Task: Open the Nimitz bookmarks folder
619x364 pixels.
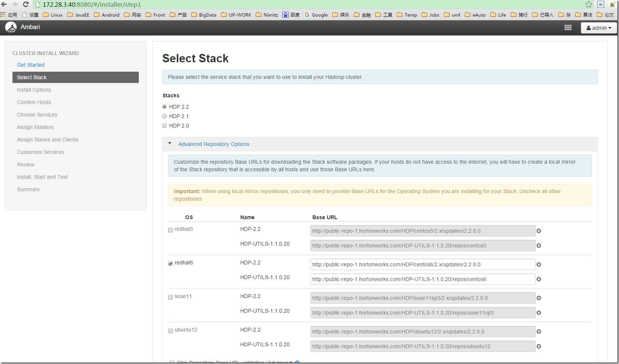Action: pyautogui.click(x=267, y=15)
